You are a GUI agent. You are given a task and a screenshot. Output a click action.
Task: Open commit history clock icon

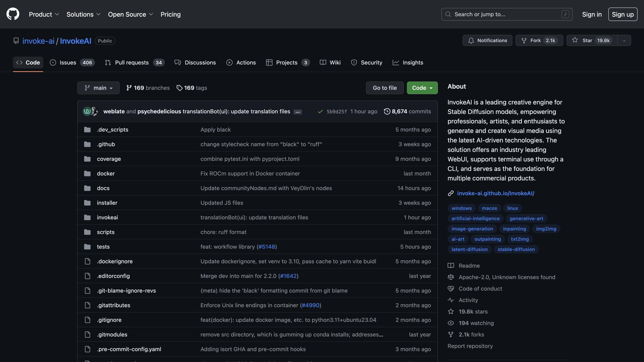tap(387, 111)
